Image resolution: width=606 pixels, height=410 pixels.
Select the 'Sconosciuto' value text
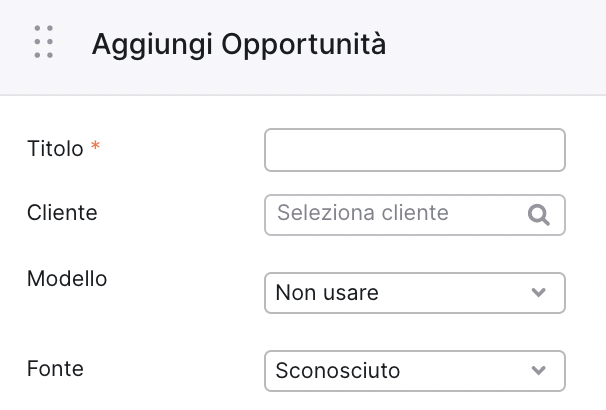tap(338, 371)
